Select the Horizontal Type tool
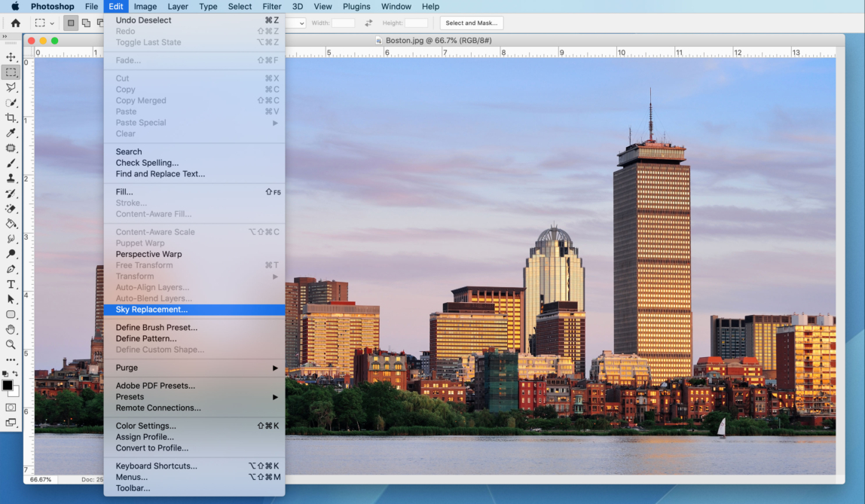Screen dimensions: 865x504 coord(12,284)
